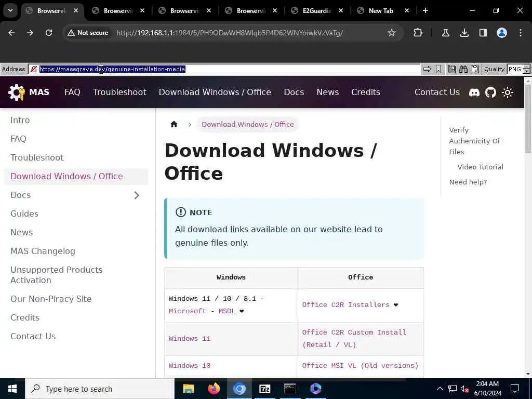Open Contact Us in the top navigation bar
The height and width of the screenshot is (399, 532).
click(x=437, y=92)
